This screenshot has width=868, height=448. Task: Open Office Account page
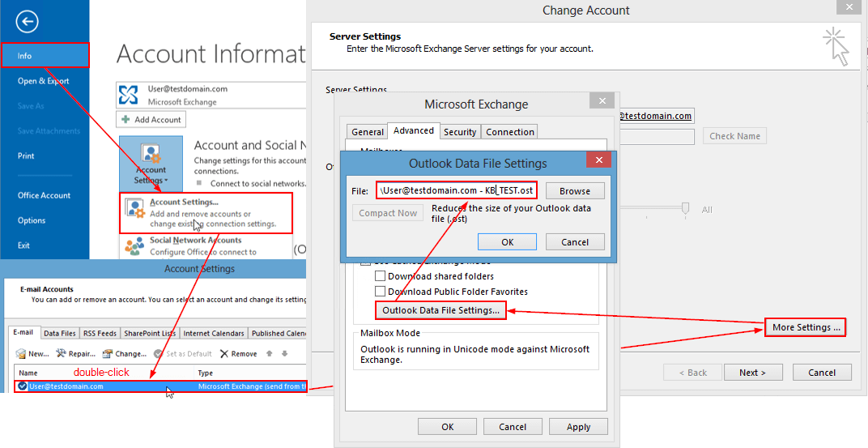(44, 195)
